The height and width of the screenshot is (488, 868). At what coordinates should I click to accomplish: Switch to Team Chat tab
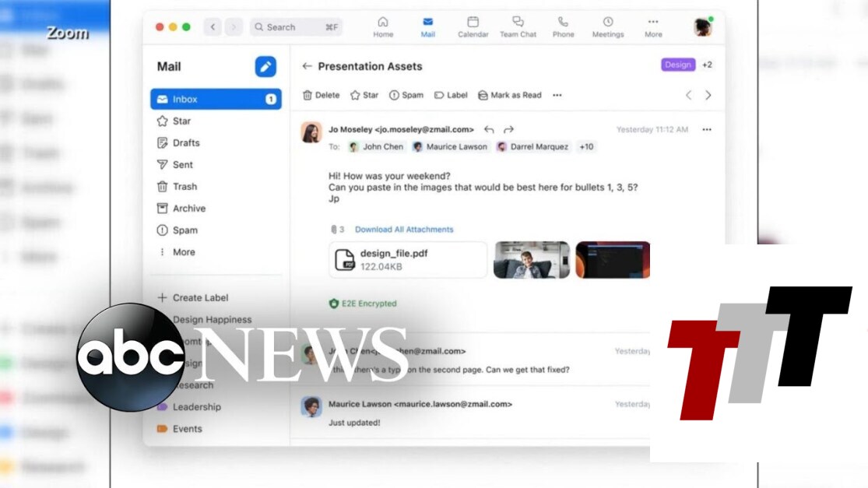[x=518, y=26]
